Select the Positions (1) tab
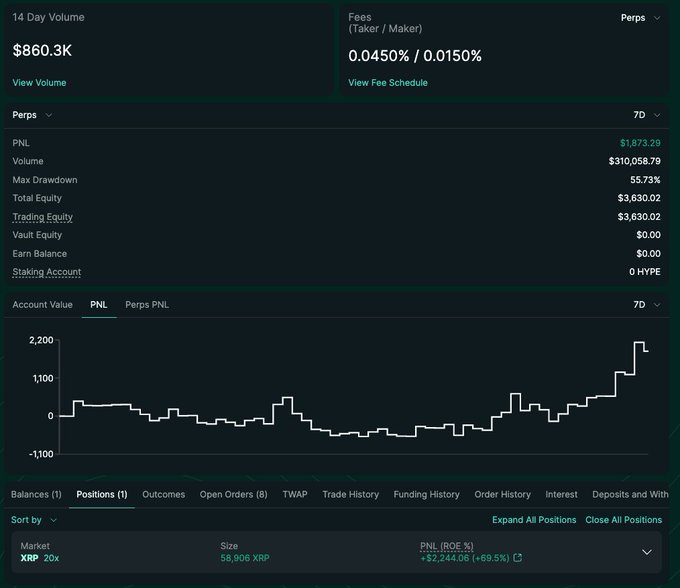The image size is (680, 588). 102,494
